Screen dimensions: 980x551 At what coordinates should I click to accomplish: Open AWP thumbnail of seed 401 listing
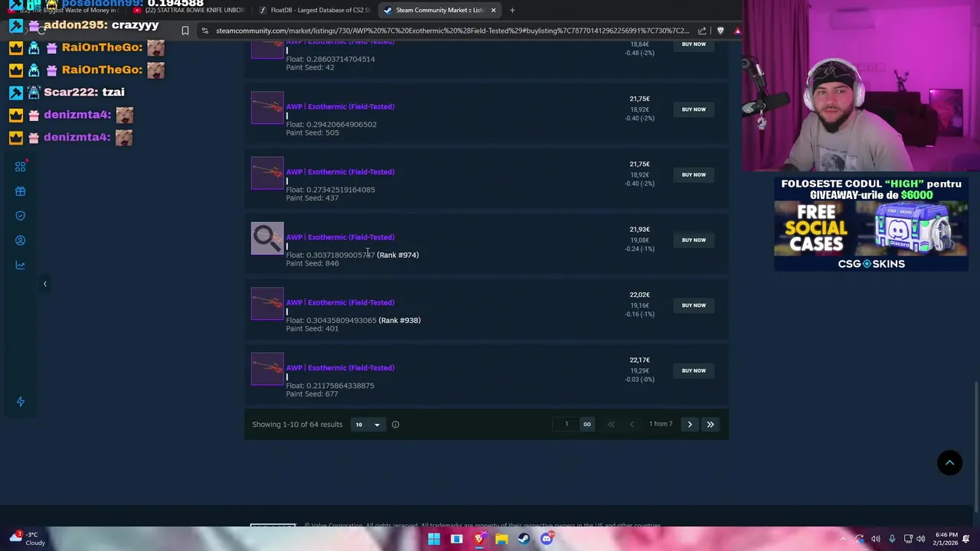click(267, 303)
